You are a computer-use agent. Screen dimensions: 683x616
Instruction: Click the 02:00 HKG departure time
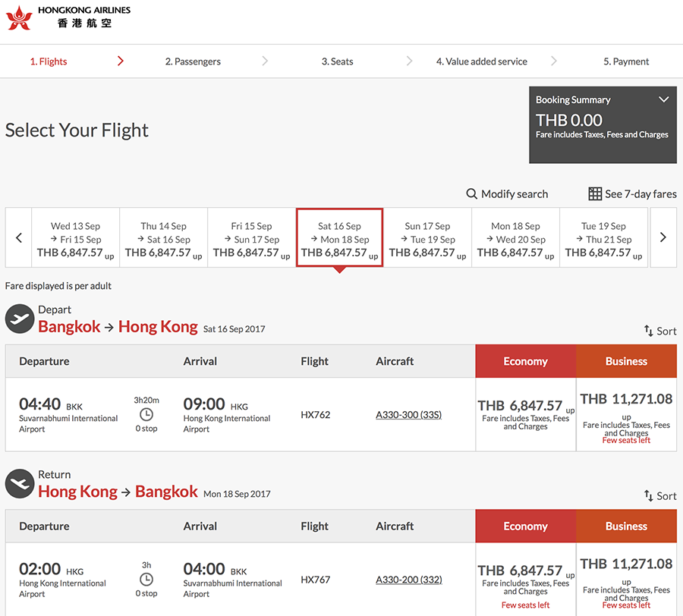click(52, 569)
